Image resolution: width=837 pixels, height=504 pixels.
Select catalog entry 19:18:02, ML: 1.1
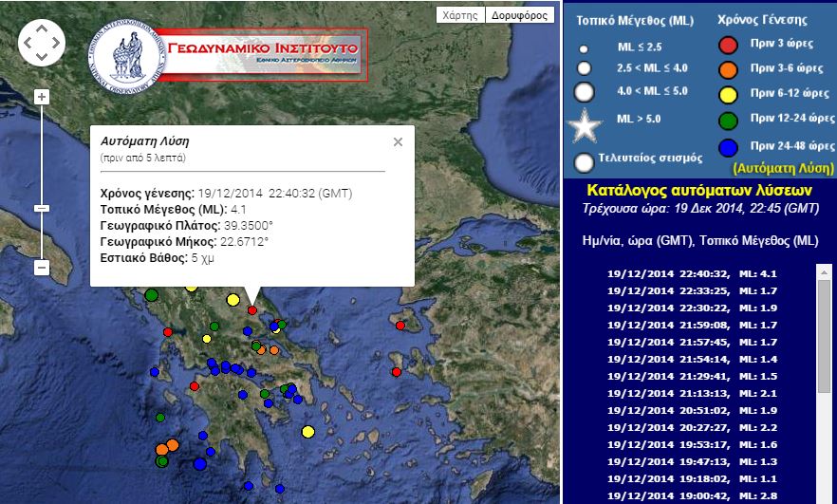coord(692,479)
